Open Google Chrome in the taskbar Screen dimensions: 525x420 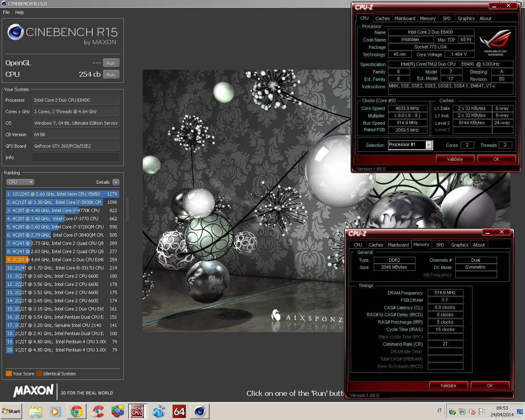pos(76,411)
